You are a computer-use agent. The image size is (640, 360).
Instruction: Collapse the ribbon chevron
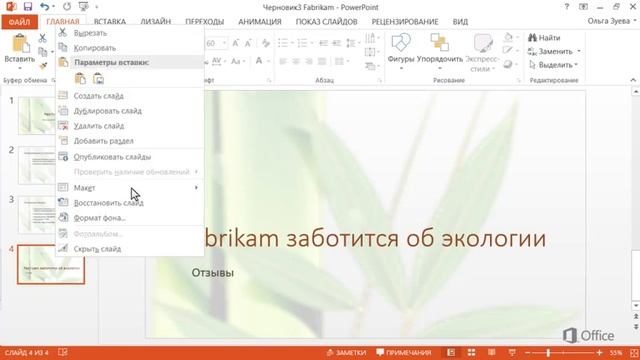pyautogui.click(x=633, y=80)
